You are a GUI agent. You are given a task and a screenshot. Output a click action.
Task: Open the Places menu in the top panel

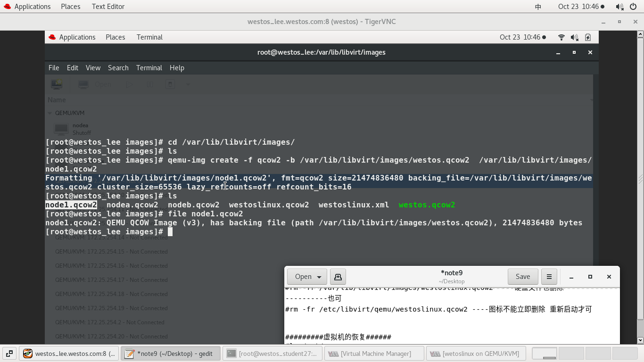pos(71,7)
